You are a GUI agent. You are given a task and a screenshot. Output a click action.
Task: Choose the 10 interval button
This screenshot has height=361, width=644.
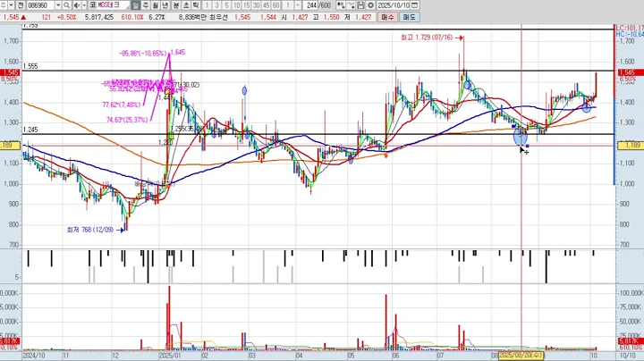(x=236, y=5)
